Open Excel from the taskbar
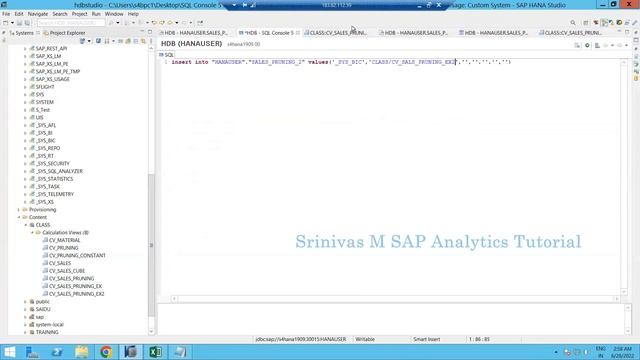 tap(155, 352)
